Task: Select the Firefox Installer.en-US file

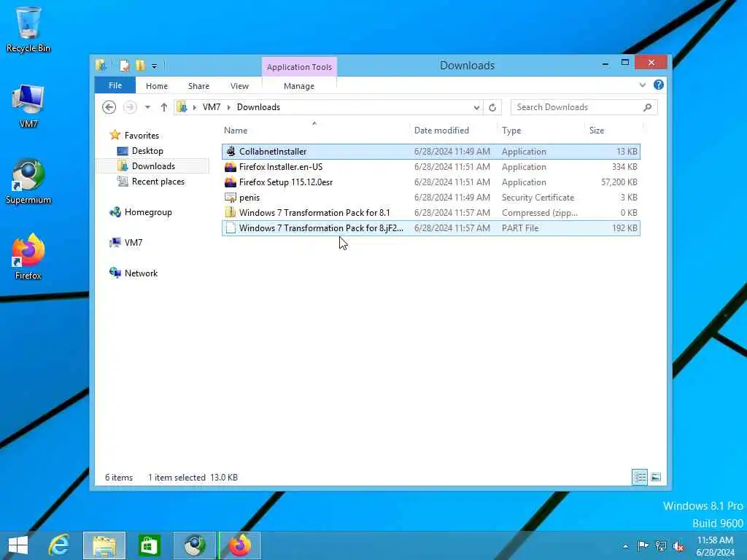Action: point(430,167)
